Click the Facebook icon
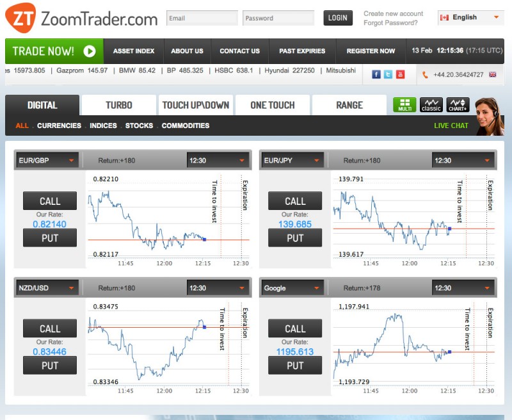Screen dimensions: 512x420 point(376,74)
